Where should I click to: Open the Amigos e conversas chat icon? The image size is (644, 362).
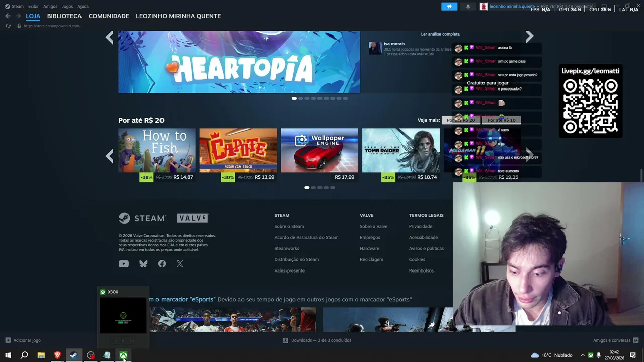(x=636, y=340)
